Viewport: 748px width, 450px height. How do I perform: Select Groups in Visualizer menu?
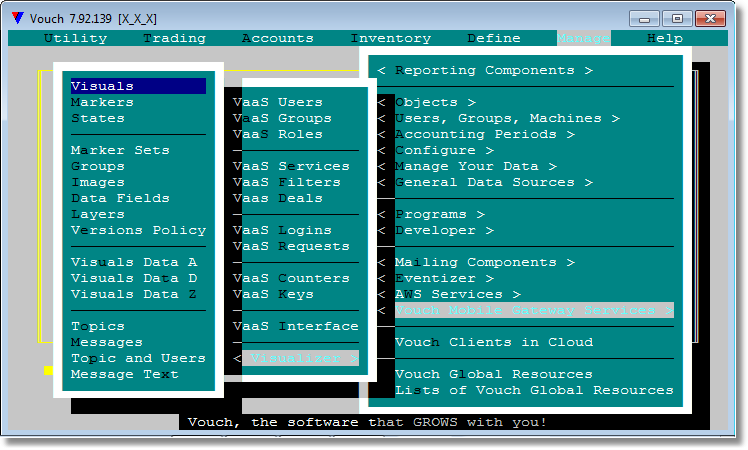[98, 166]
